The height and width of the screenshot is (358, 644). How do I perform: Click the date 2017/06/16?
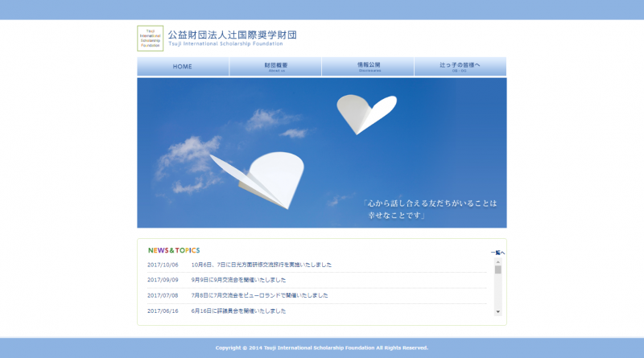coord(163,311)
